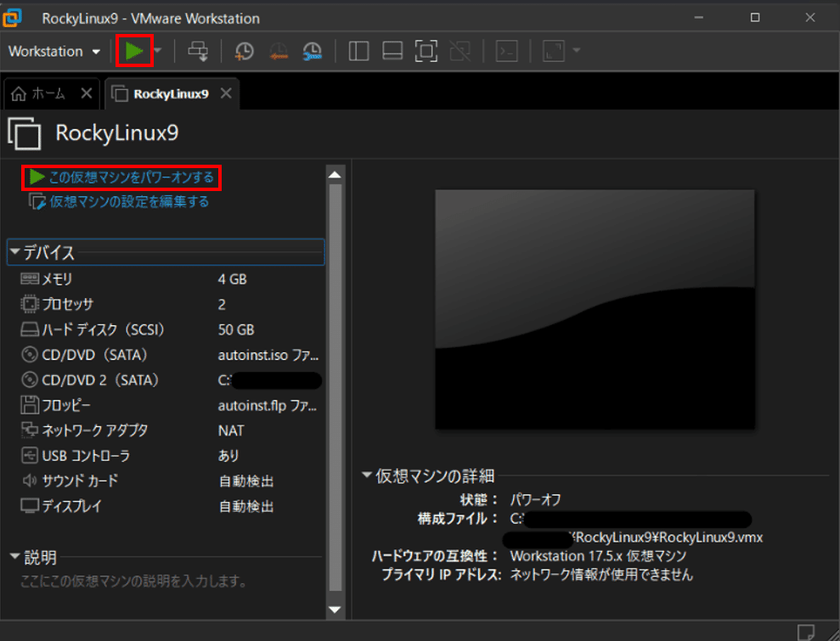Open the Workstation menu
The image size is (840, 641).
pyautogui.click(x=54, y=52)
